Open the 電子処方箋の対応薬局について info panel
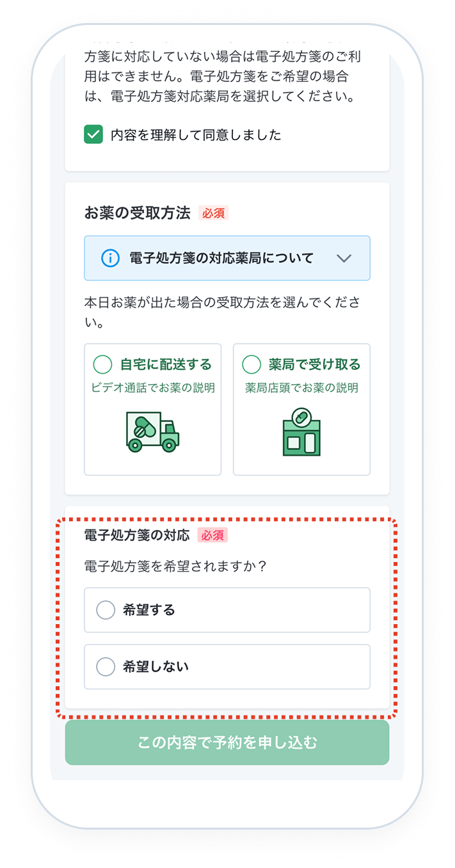Image resolution: width=455 pixels, height=868 pixels. tap(227, 258)
